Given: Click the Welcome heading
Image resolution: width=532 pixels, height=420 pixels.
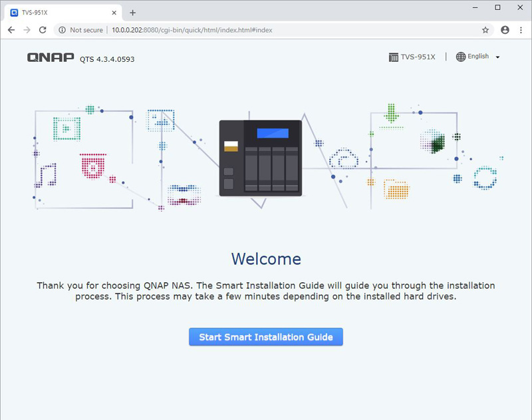Looking at the screenshot, I should pyautogui.click(x=266, y=259).
